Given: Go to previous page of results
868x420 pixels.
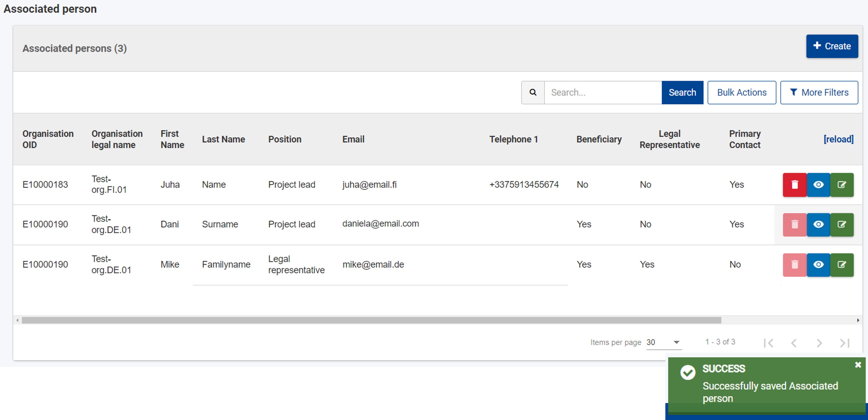Looking at the screenshot, I should coord(794,343).
